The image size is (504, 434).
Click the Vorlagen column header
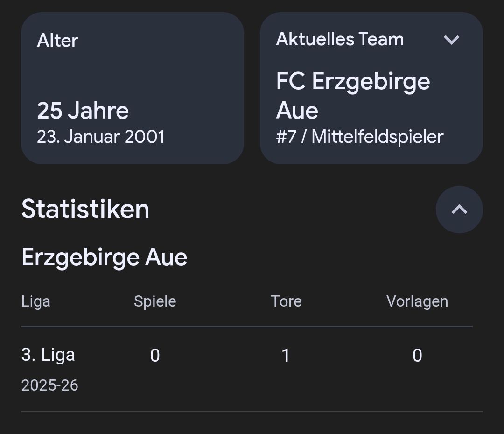pyautogui.click(x=417, y=301)
